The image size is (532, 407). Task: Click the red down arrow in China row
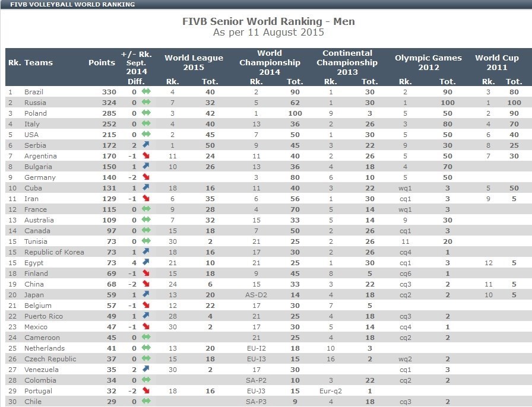click(x=146, y=284)
